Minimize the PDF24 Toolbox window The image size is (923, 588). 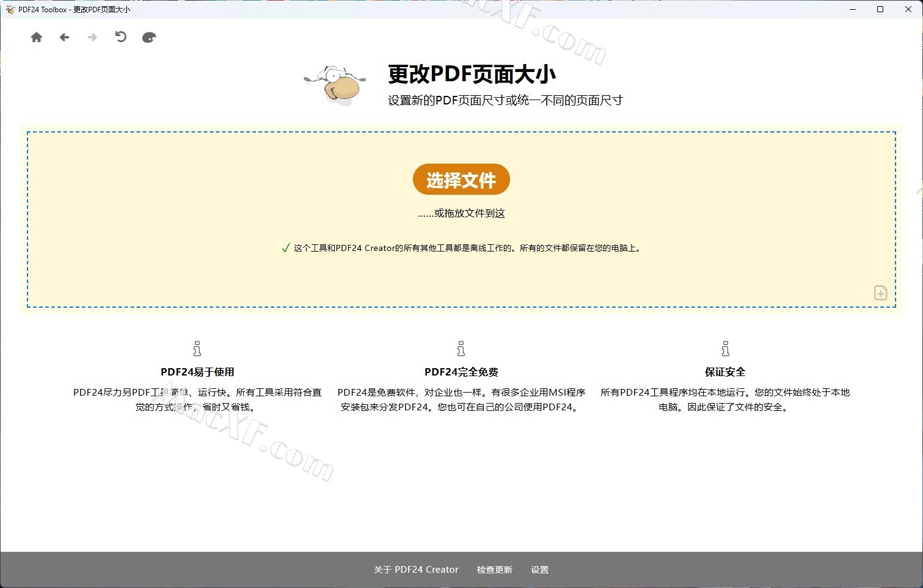[853, 9]
